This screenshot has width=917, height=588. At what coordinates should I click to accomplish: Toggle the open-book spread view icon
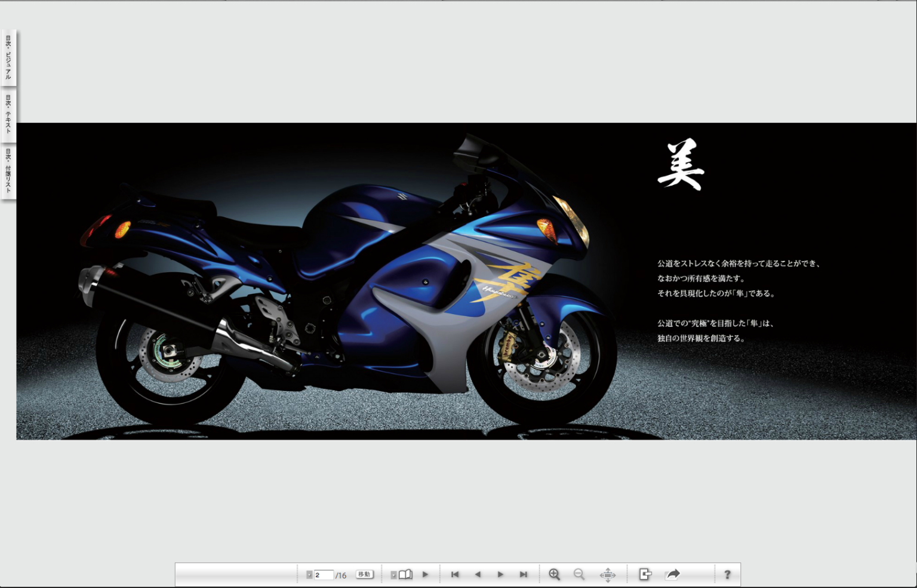405,574
